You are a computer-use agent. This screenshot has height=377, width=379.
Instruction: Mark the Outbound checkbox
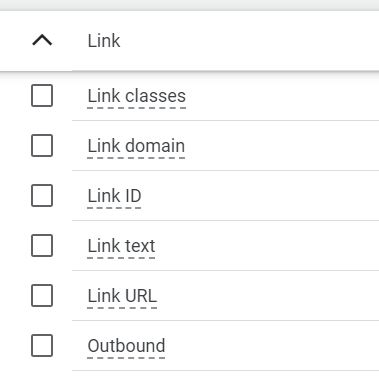42,345
